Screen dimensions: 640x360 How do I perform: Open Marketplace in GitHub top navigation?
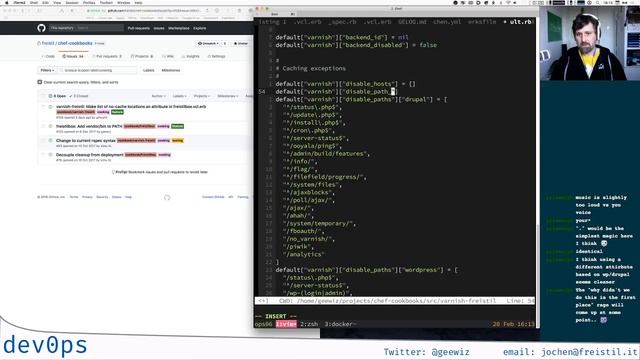[x=178, y=28]
